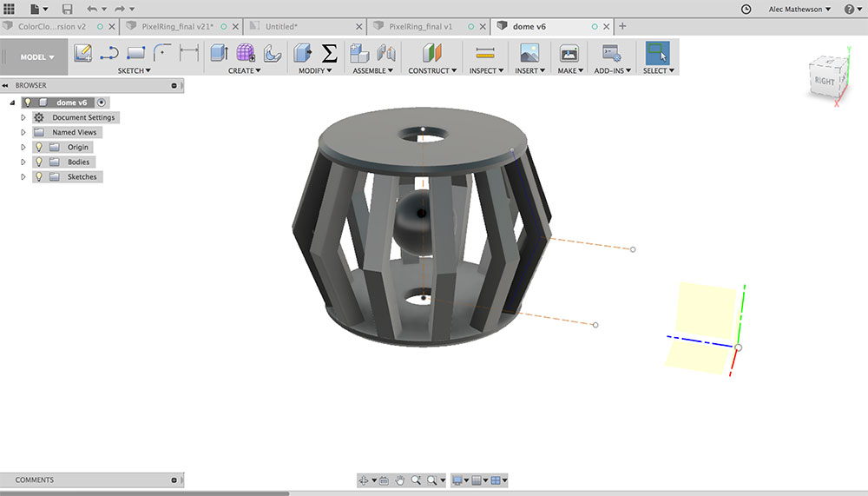The width and height of the screenshot is (868, 496).
Task: Toggle Bodies folder visibility bulb
Action: click(39, 162)
